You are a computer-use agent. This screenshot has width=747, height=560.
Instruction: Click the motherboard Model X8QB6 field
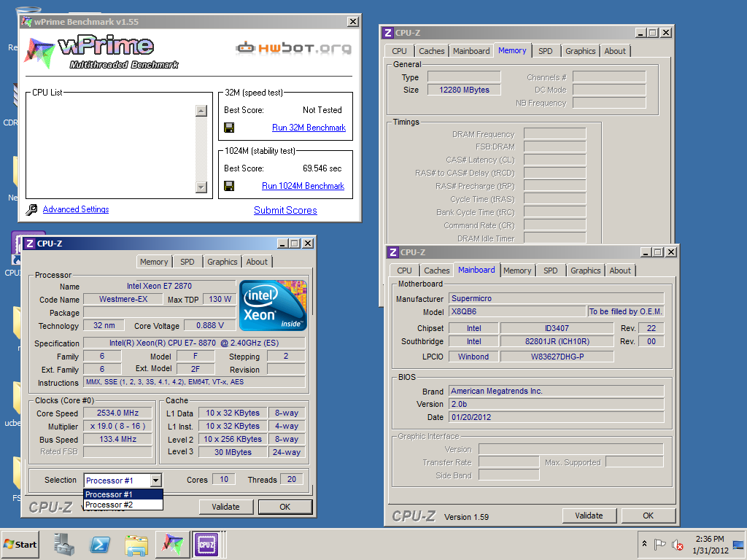[517, 311]
